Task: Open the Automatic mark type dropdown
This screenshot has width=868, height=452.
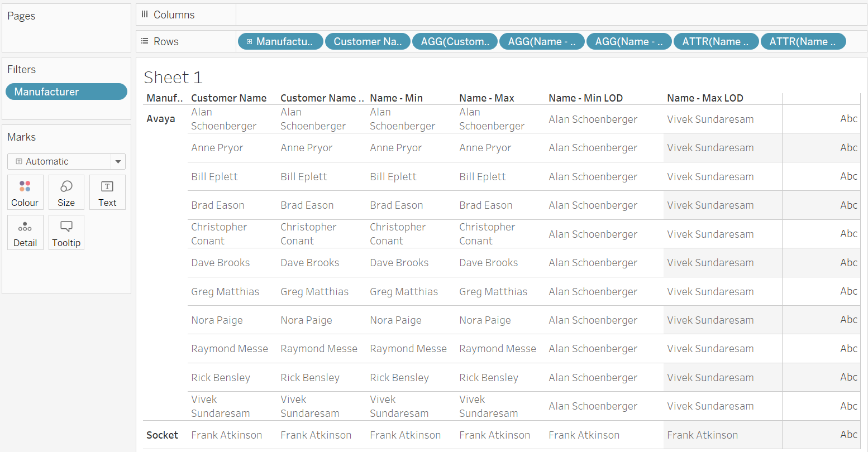Action: 118,162
